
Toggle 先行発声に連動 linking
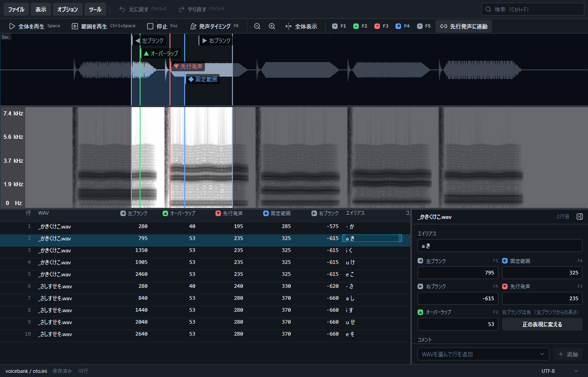tap(464, 26)
